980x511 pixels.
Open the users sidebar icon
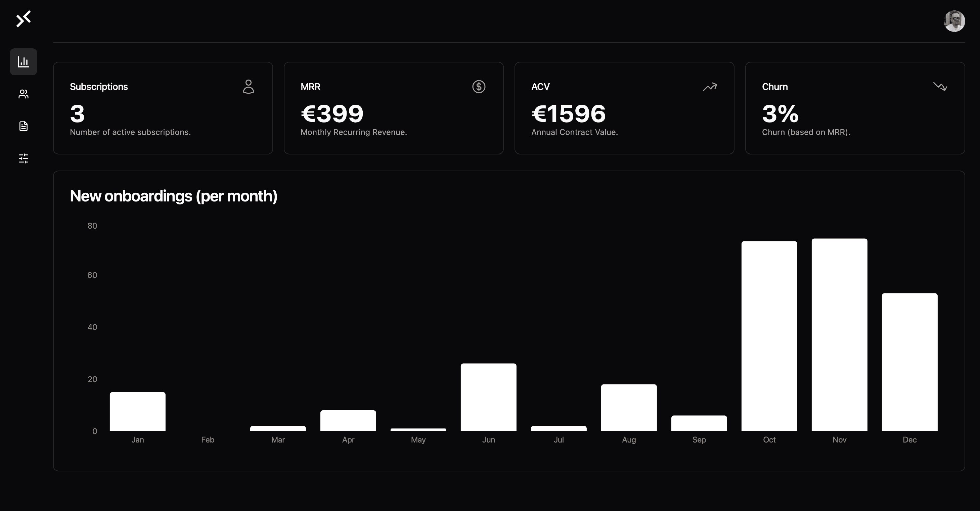[23, 94]
